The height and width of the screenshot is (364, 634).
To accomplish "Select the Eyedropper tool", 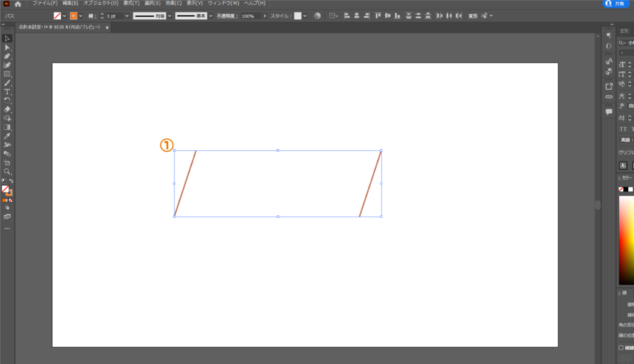I will click(x=7, y=136).
